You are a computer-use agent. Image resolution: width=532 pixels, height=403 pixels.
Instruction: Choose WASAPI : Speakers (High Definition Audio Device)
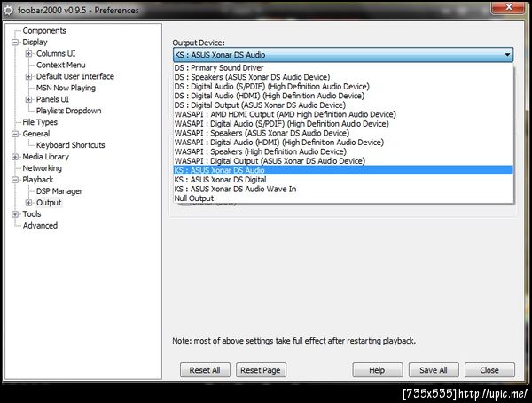343,151
